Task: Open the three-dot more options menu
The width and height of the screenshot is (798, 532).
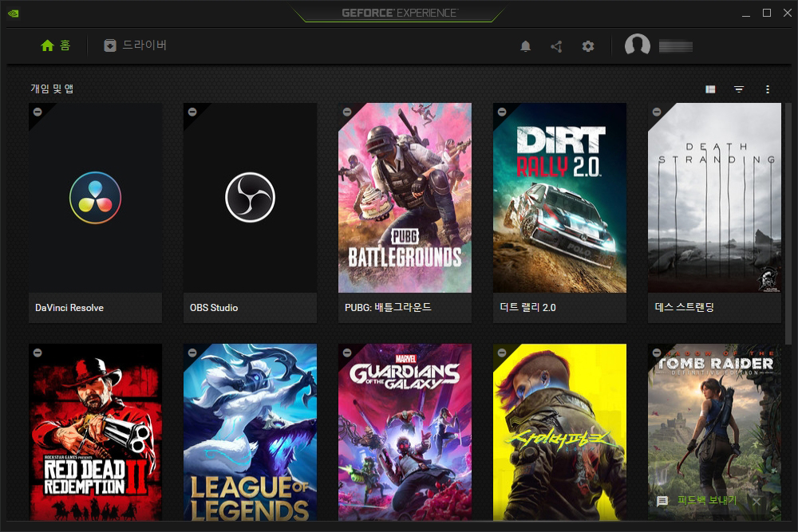Action: tap(768, 89)
